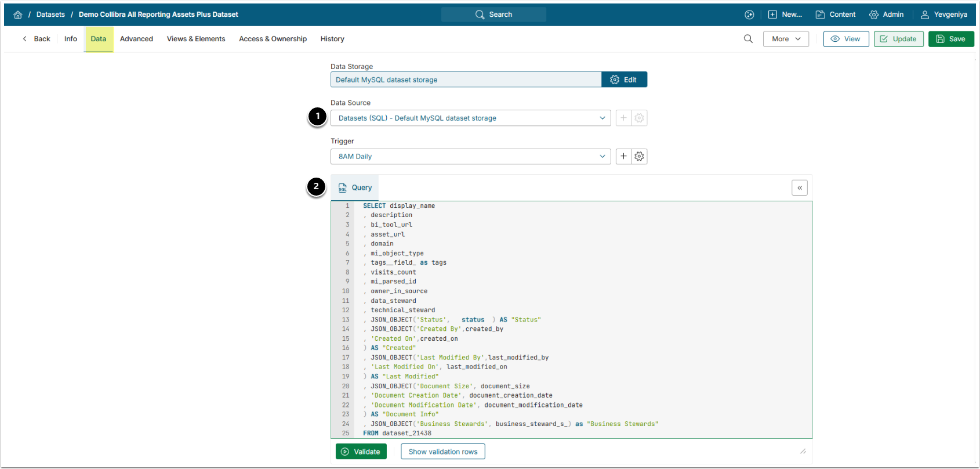Screen dimensions: 980x469
Task: Collapse the query panel with double-chevron icon
Action: (x=799, y=187)
